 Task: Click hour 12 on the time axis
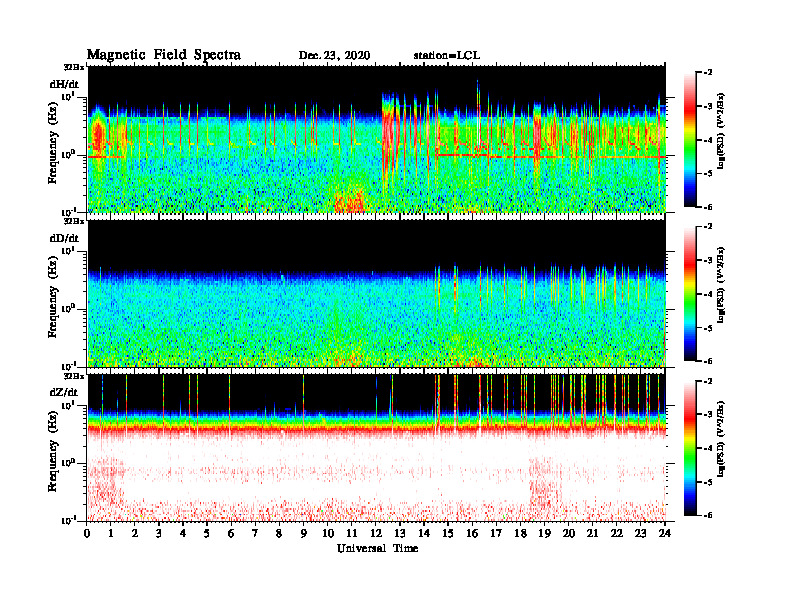tap(376, 534)
